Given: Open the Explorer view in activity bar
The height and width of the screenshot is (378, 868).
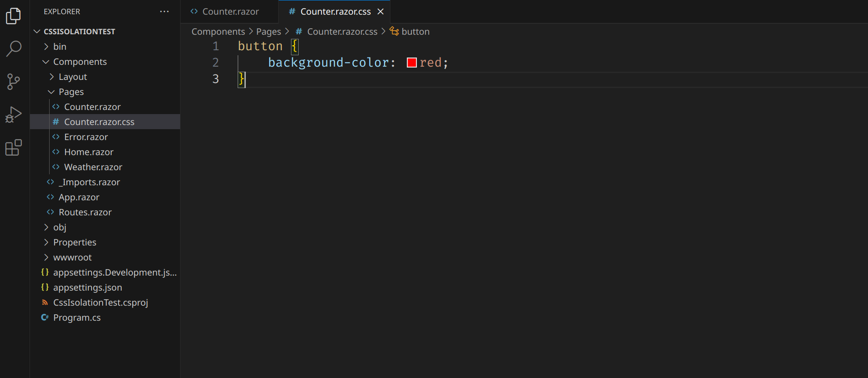Looking at the screenshot, I should point(13,16).
